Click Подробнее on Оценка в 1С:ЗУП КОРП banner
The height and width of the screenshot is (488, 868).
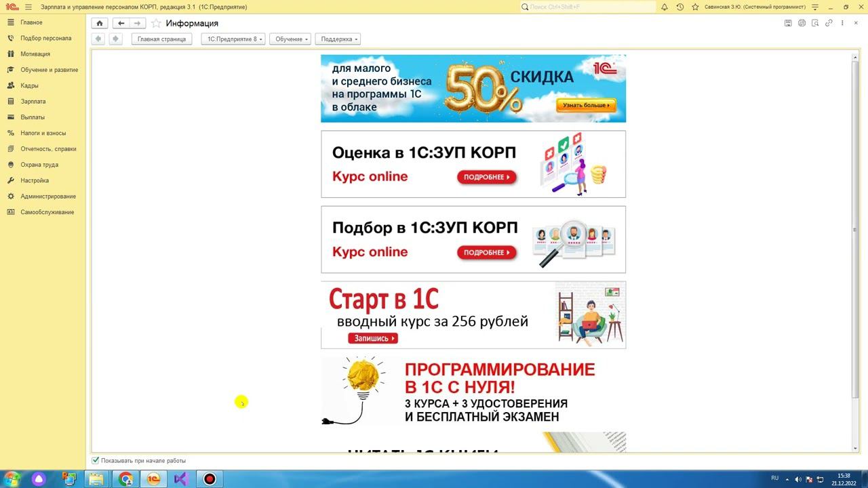tap(487, 178)
